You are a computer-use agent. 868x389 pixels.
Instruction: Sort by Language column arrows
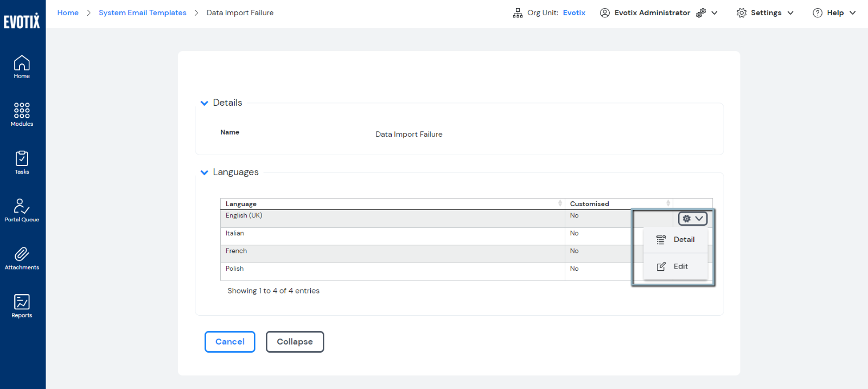(x=560, y=203)
